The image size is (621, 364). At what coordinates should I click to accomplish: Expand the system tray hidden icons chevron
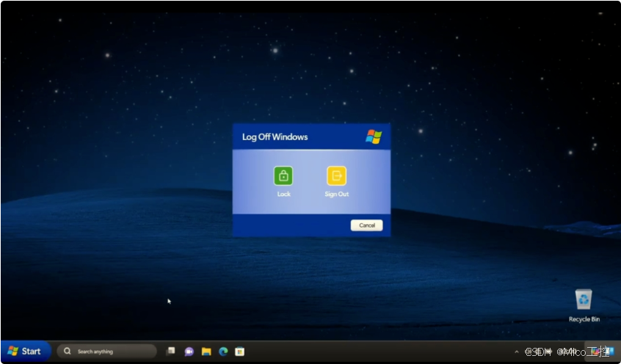517,352
